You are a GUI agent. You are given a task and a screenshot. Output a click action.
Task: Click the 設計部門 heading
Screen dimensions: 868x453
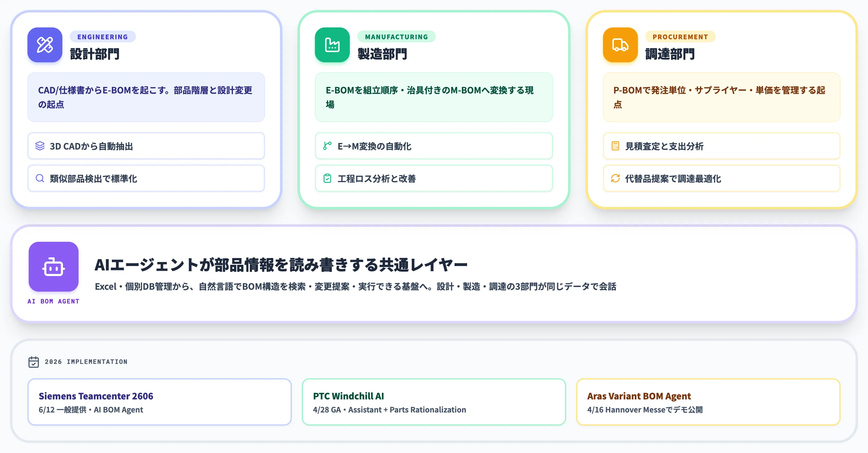click(x=95, y=54)
